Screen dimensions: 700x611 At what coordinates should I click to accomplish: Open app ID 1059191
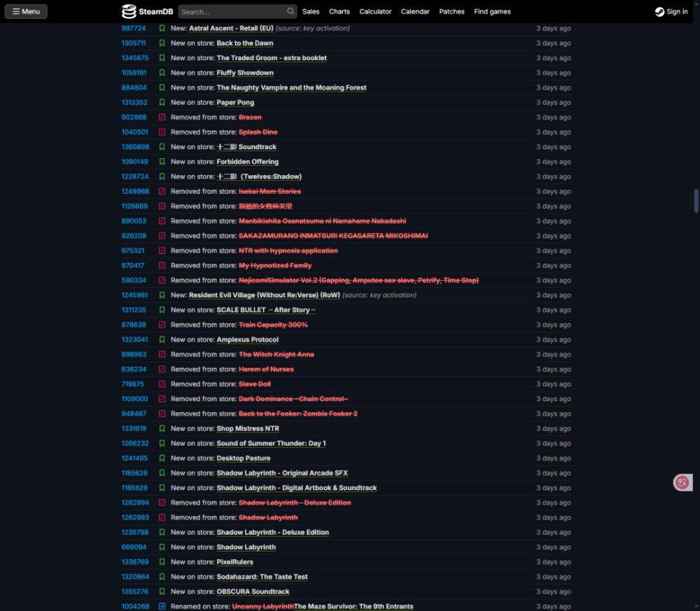click(134, 73)
